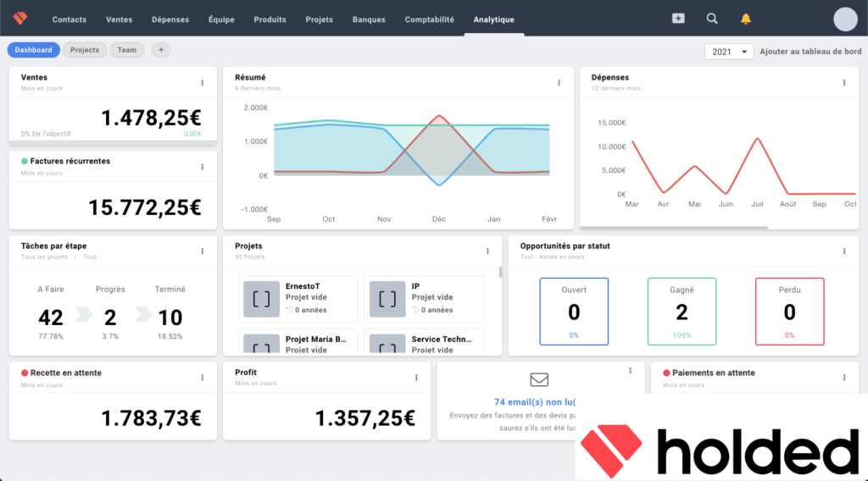This screenshot has height=481, width=868.
Task: Expand the 2021 year dropdown
Action: pos(729,52)
